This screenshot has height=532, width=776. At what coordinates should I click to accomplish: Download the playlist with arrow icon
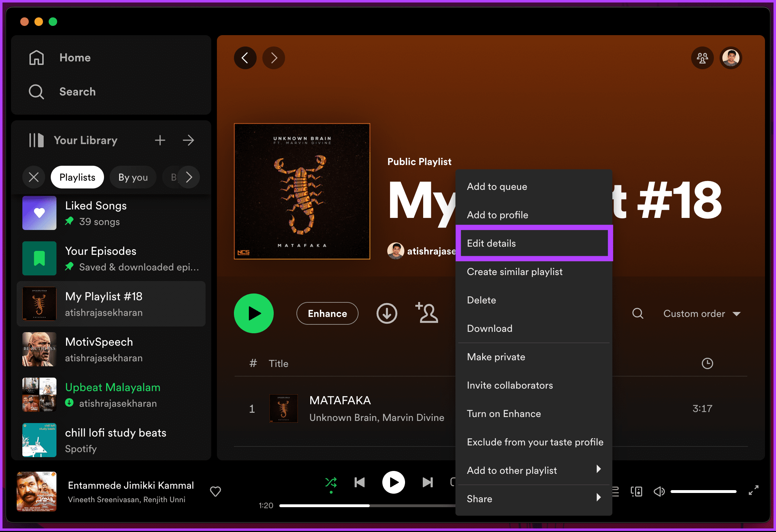(387, 313)
